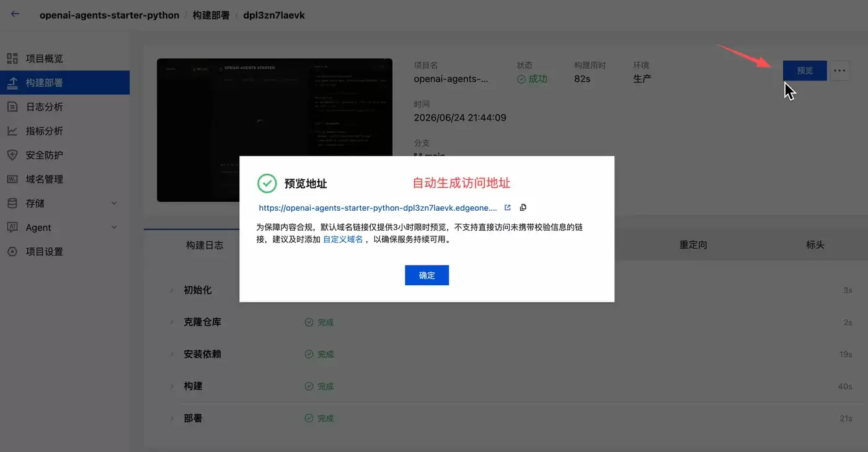Click the 2026/06/24 21:44:09 timestamp
Image resolution: width=868 pixels, height=452 pixels.
[460, 118]
